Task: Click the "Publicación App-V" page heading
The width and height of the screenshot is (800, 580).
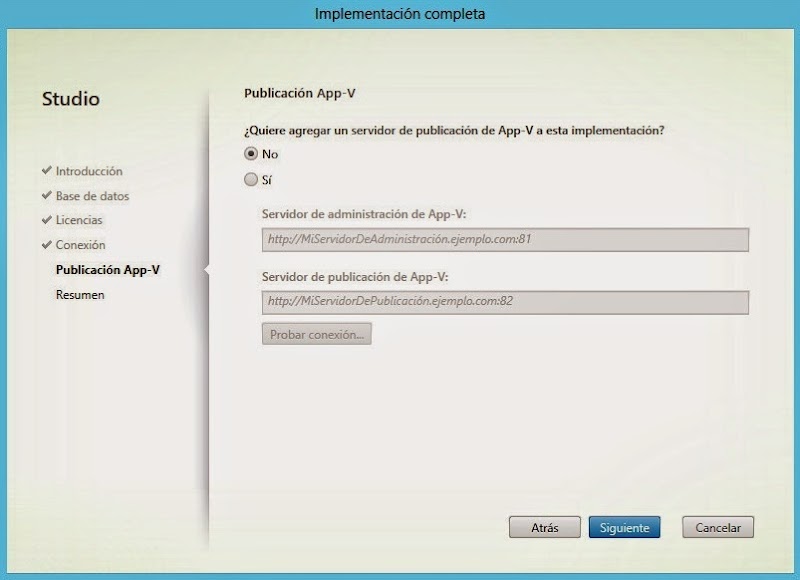Action: (299, 93)
